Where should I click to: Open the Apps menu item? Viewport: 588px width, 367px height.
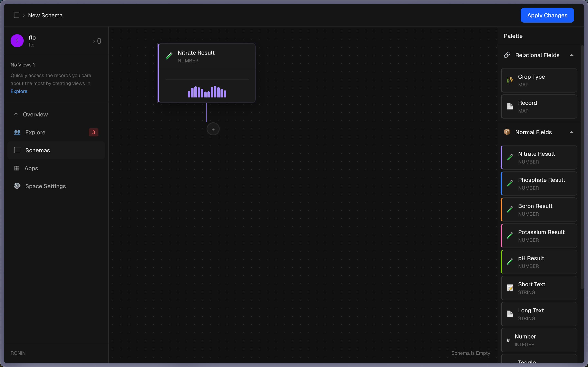coord(31,168)
